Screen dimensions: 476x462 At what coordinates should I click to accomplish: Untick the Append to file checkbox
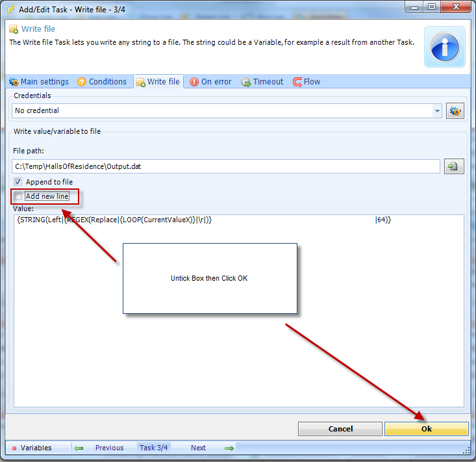coord(18,182)
